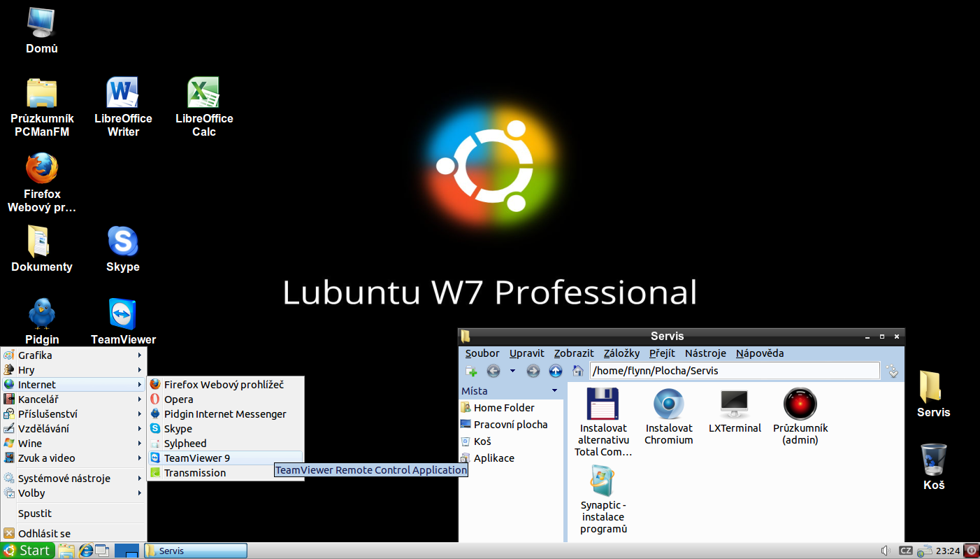Open the Soubor menu
Image resolution: width=980 pixels, height=559 pixels.
(482, 353)
